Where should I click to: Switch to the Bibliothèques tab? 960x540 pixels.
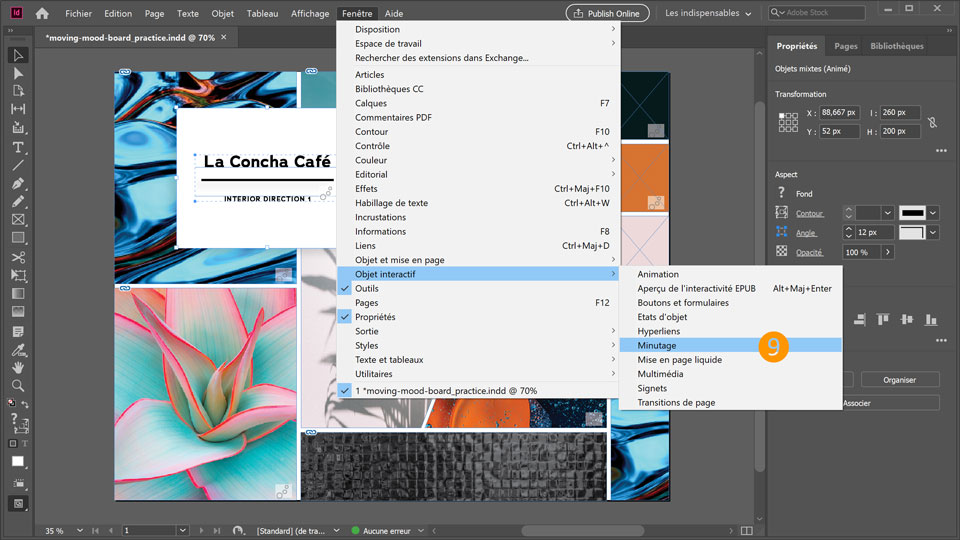[897, 46]
